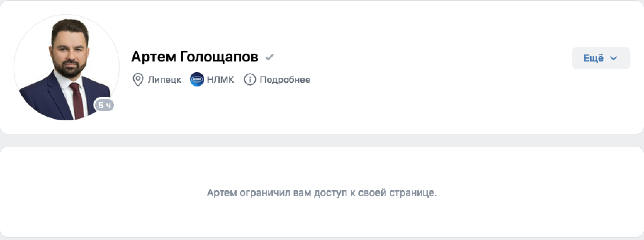This screenshot has height=240, width=644.
Task: Click the round blue НЛМК logo
Action: [x=197, y=79]
